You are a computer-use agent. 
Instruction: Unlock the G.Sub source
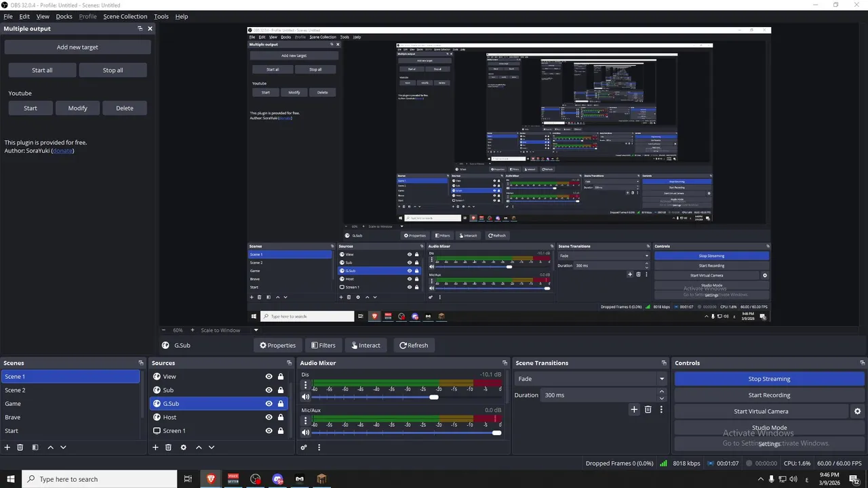tap(281, 404)
